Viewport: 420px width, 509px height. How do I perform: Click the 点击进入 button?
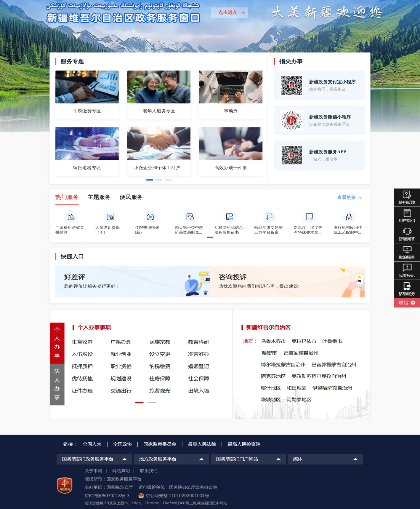point(229,12)
